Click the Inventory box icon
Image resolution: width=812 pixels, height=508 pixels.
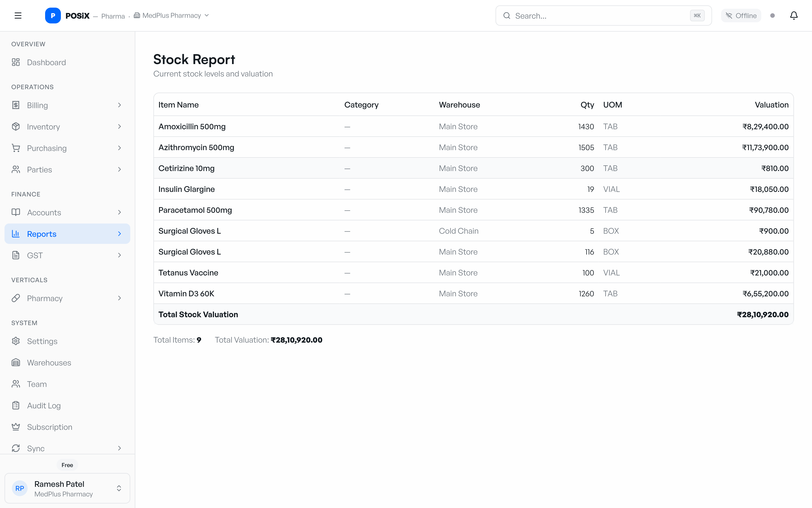[x=16, y=127]
